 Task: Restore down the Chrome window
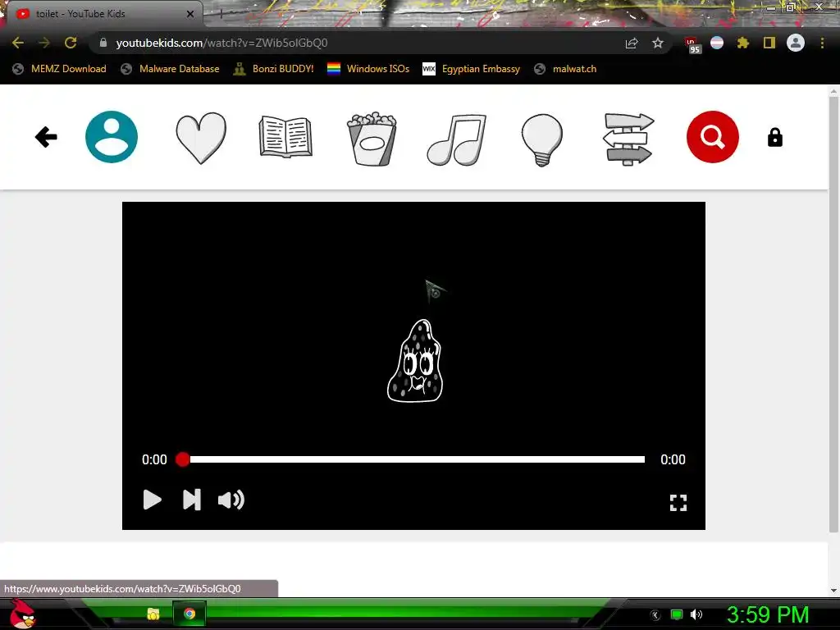791,7
